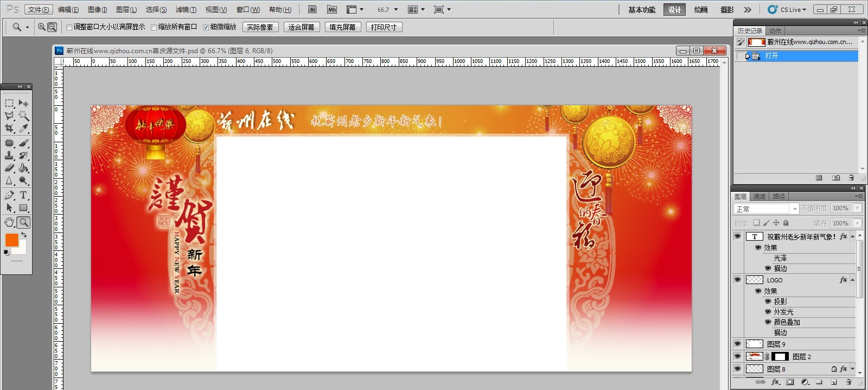Select the Polygonal Lasso tool
Viewport: 868px width, 390px height.
9,116
